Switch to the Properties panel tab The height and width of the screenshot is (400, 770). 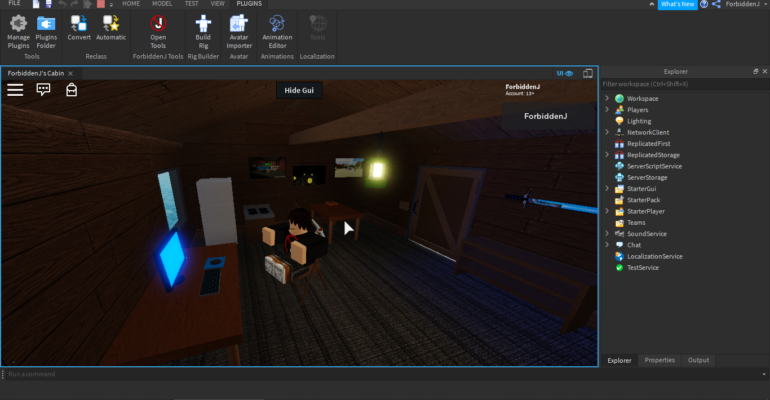(660, 360)
